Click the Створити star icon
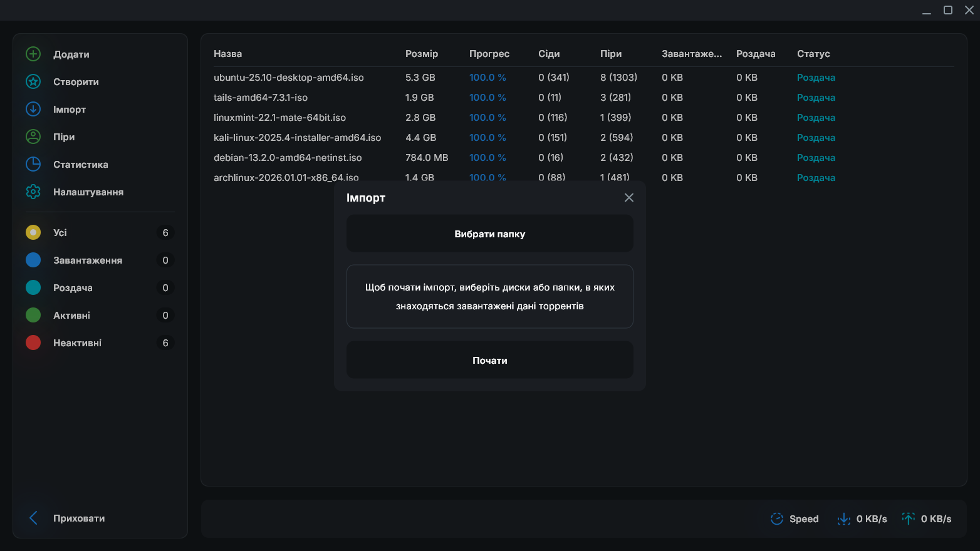The height and width of the screenshot is (551, 980). [x=33, y=82]
